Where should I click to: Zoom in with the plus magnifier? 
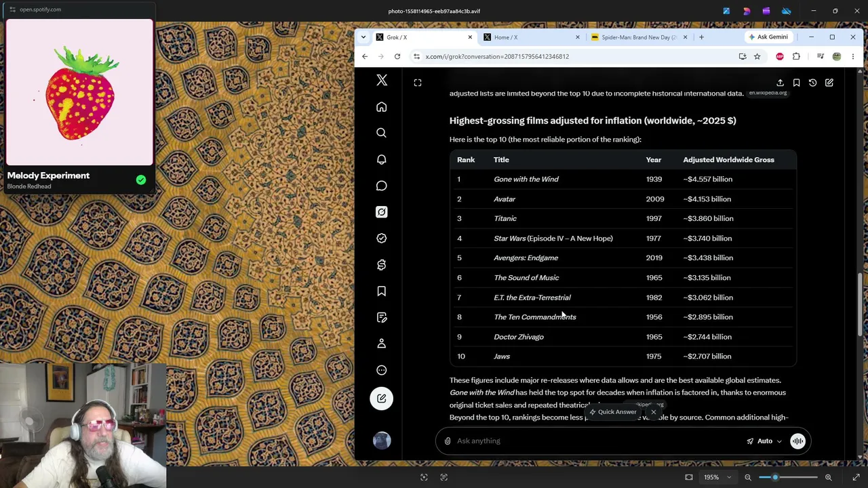(829, 477)
